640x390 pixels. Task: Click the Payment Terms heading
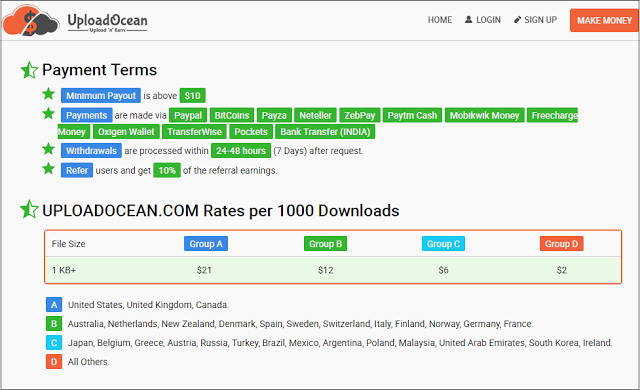coord(99,70)
